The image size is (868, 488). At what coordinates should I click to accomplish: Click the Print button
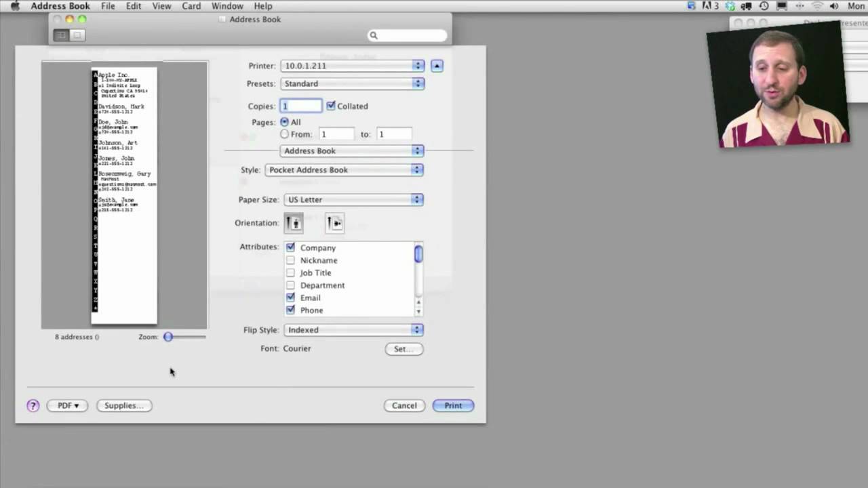coord(453,405)
